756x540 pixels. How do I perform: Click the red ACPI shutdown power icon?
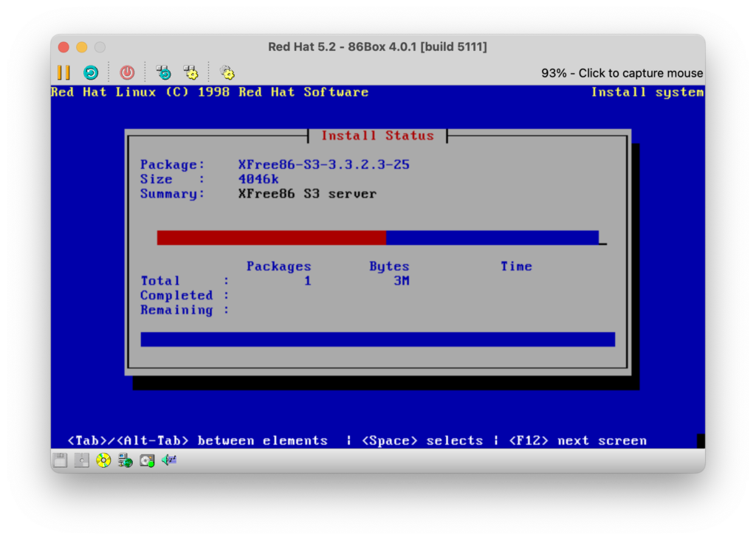click(x=127, y=73)
